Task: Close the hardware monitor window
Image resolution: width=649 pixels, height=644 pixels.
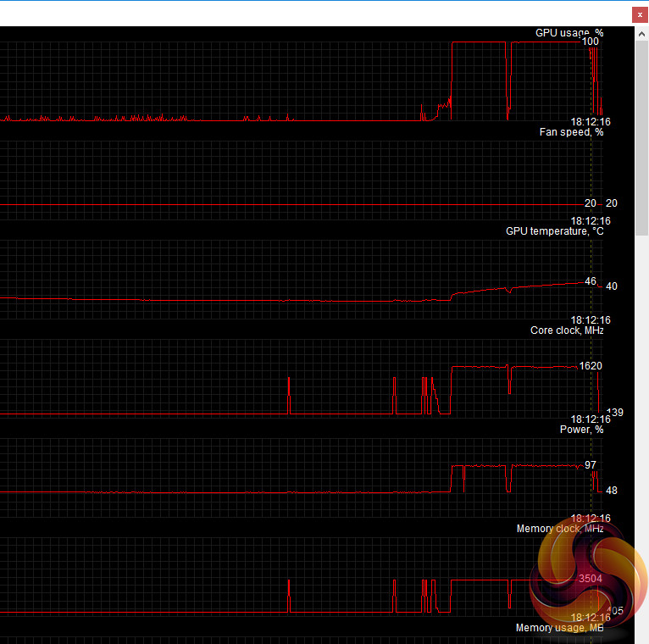Action: pos(640,15)
